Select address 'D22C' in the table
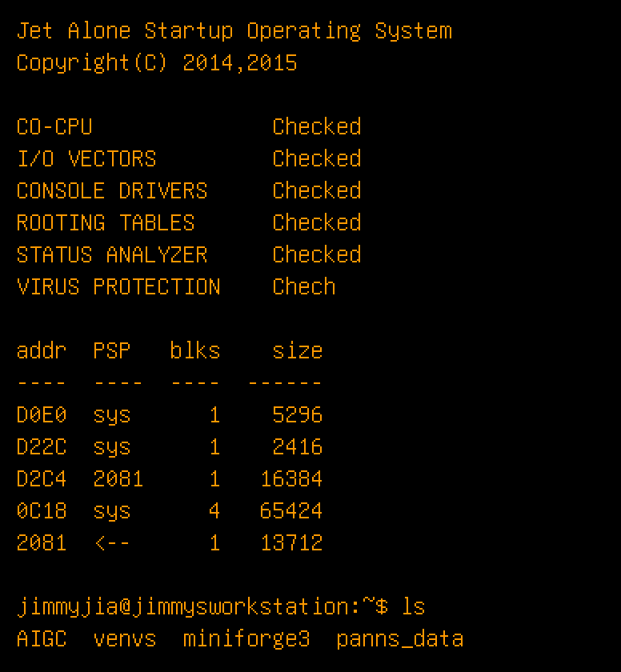 coord(42,447)
